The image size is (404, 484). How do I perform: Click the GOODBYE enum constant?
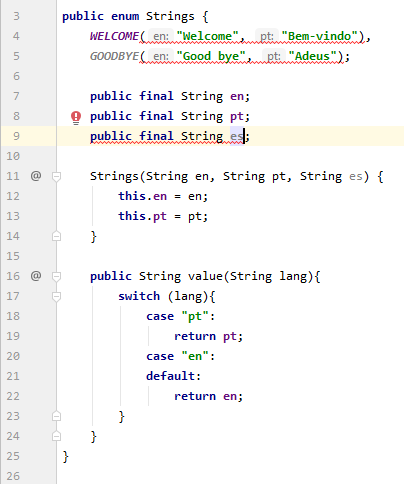(114, 56)
